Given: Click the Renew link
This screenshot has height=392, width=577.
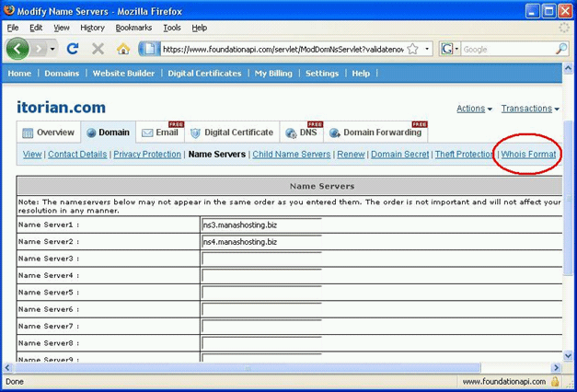Looking at the screenshot, I should pos(351,155).
